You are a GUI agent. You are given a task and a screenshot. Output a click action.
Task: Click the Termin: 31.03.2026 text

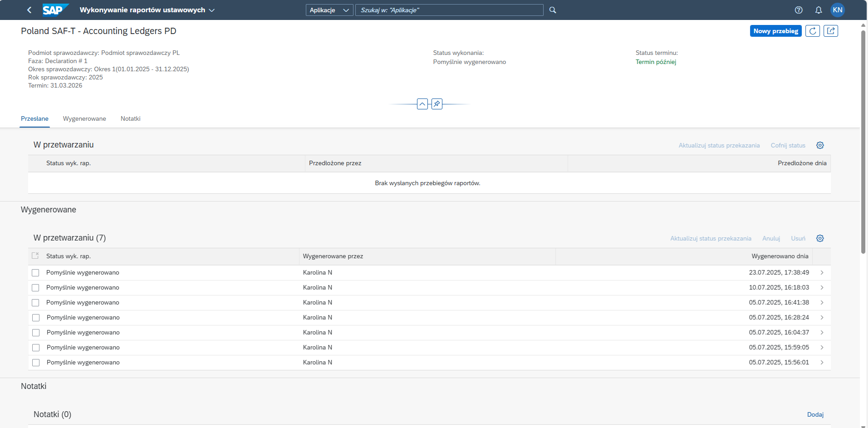55,85
